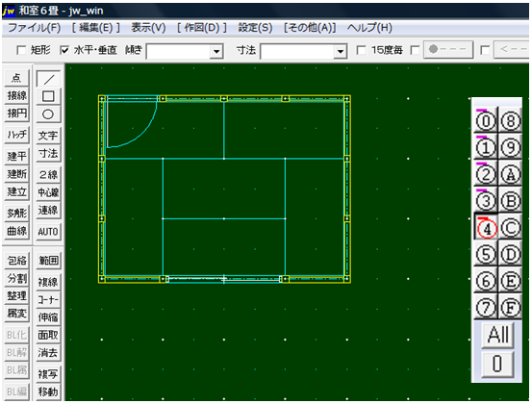Enable the 矩形 checkbox

(x=21, y=51)
